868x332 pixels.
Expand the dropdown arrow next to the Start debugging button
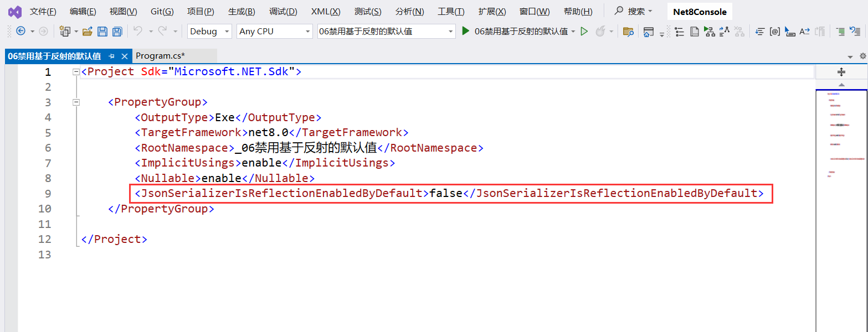pos(573,32)
